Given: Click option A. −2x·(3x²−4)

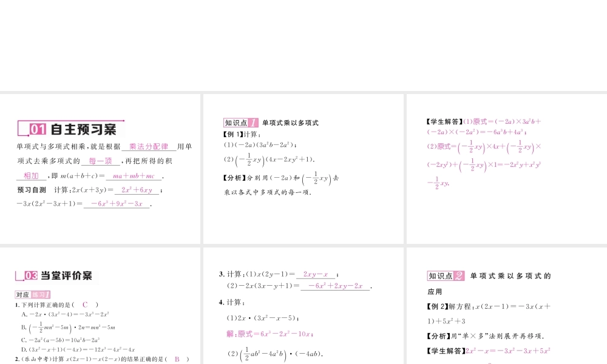Looking at the screenshot, I should pyautogui.click(x=66, y=314).
